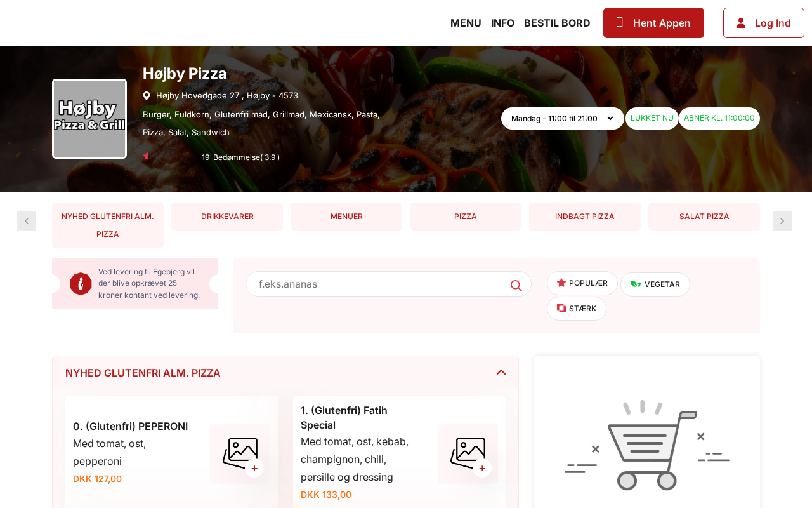Open the BESTIL BORD menu item
The image size is (812, 508).
click(x=557, y=23)
